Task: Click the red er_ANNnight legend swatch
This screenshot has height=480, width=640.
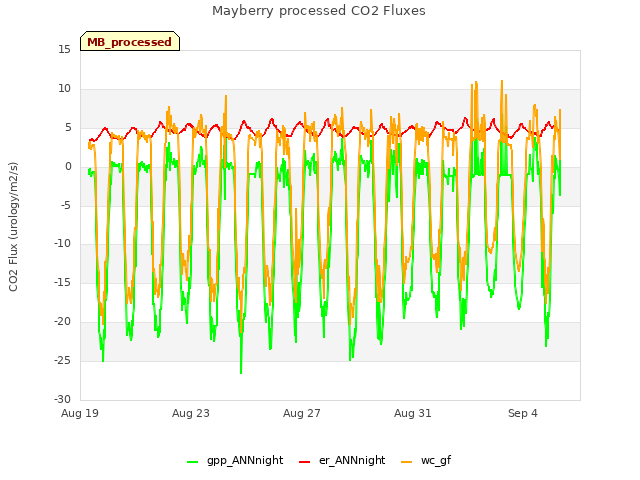Action: tap(304, 462)
